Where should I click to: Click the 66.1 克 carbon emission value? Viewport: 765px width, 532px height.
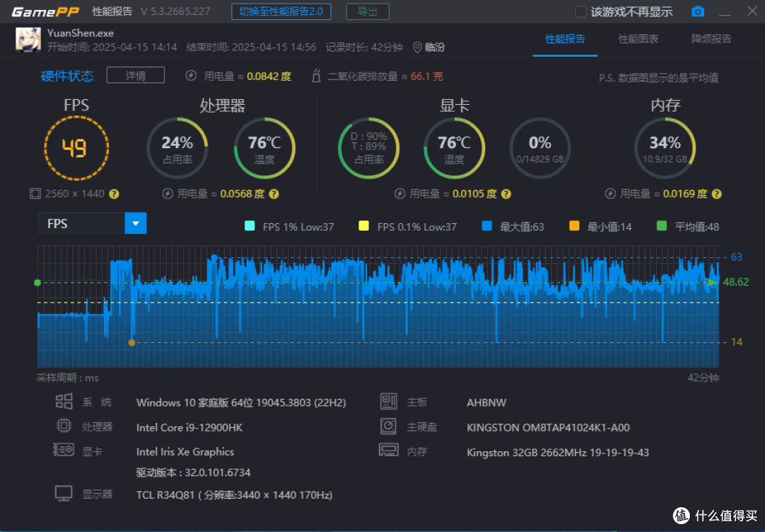427,76
